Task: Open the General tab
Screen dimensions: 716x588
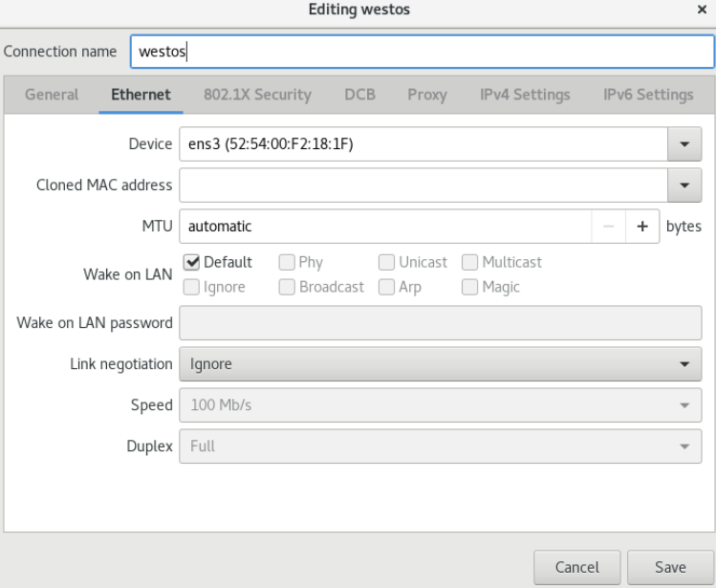Action: pyautogui.click(x=52, y=95)
